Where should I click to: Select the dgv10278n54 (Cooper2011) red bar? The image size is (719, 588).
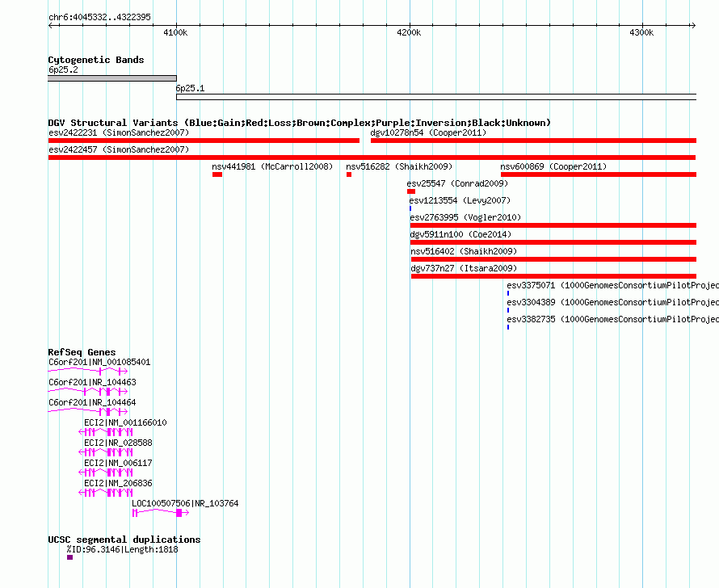pyautogui.click(x=533, y=141)
